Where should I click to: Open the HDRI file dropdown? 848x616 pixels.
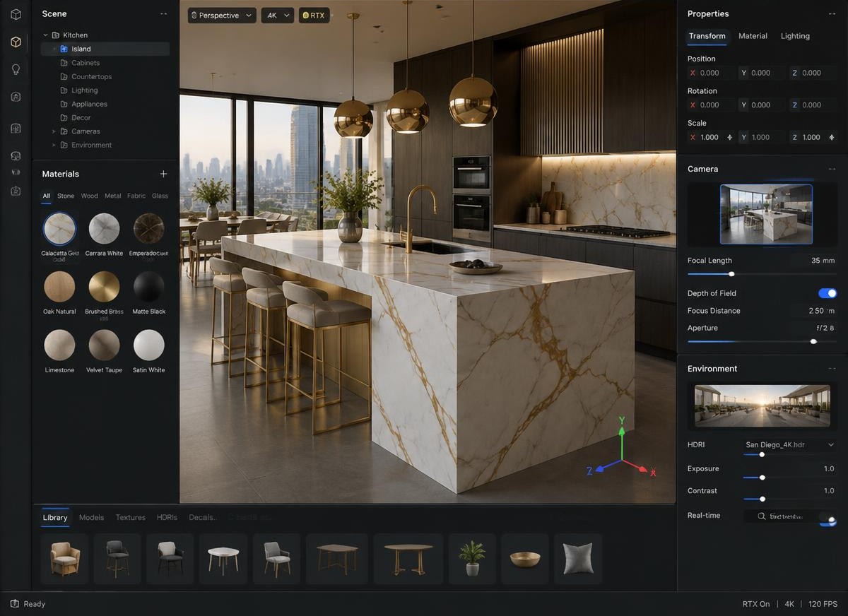pos(790,445)
